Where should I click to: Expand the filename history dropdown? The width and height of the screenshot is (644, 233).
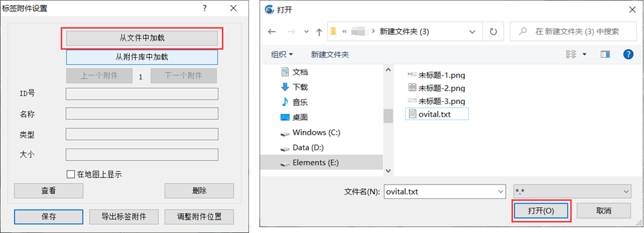pyautogui.click(x=500, y=191)
